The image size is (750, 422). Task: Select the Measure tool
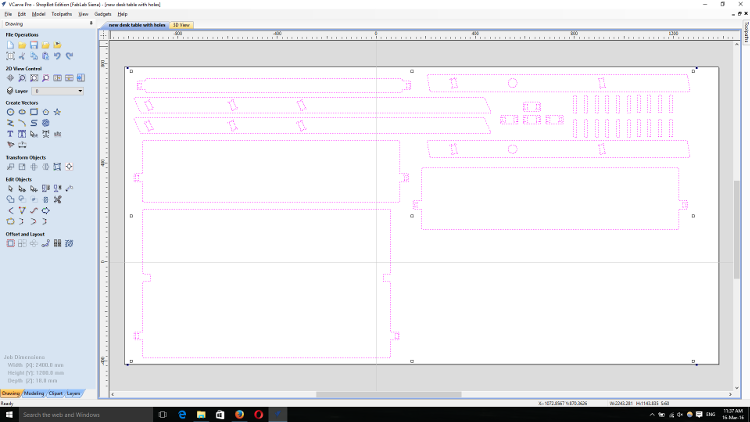pos(69,189)
